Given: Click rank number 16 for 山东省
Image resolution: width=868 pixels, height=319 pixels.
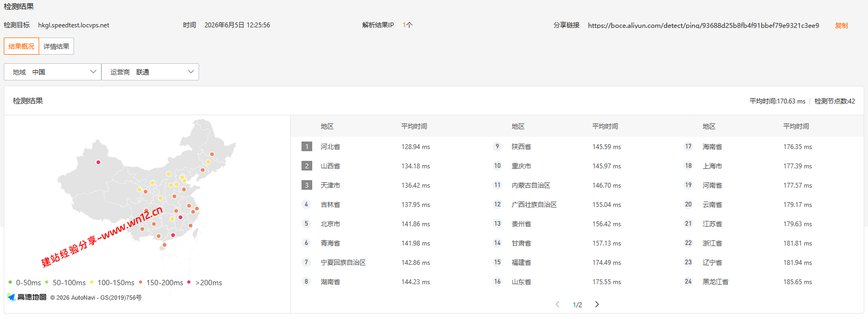Looking at the screenshot, I should (x=497, y=281).
